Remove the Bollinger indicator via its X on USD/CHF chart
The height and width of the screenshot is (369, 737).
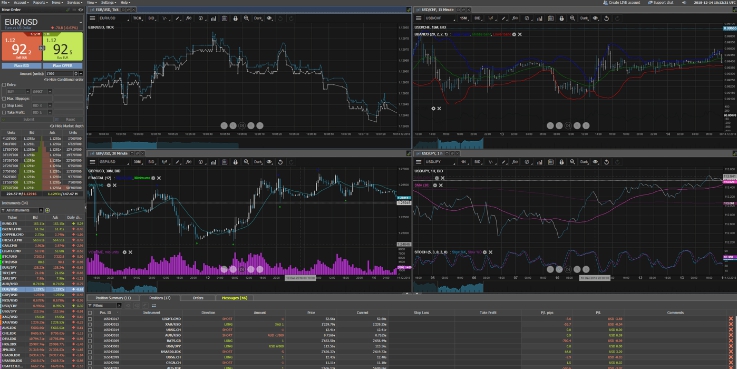coord(519,34)
